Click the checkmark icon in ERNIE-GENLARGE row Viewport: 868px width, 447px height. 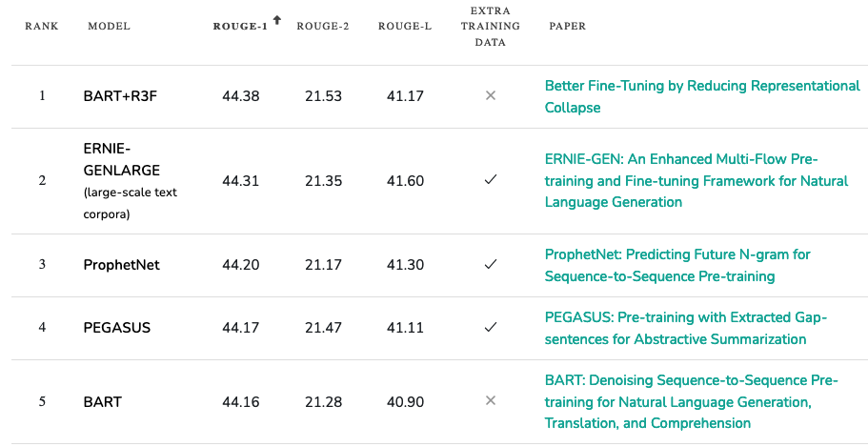[490, 180]
